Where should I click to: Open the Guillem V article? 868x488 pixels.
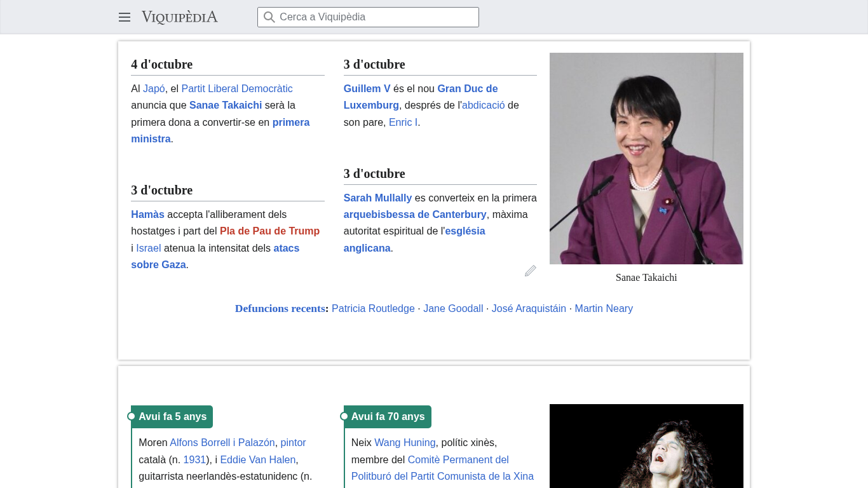(x=367, y=88)
